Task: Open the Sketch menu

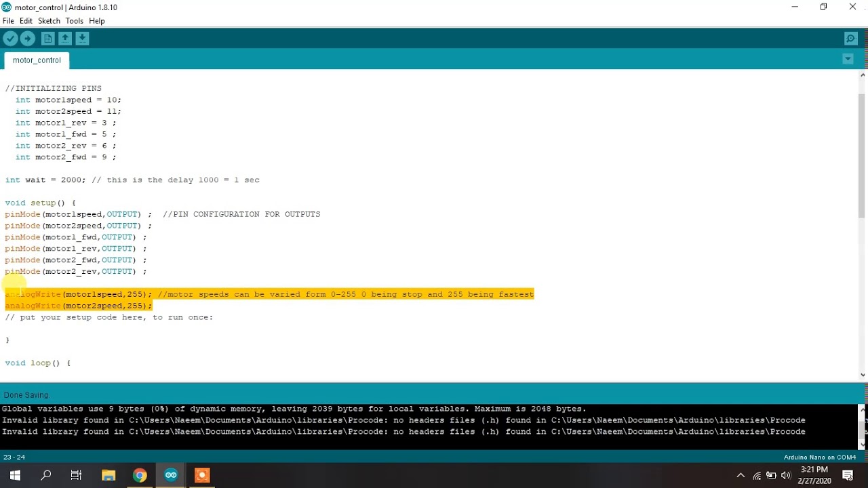Action: tap(49, 21)
